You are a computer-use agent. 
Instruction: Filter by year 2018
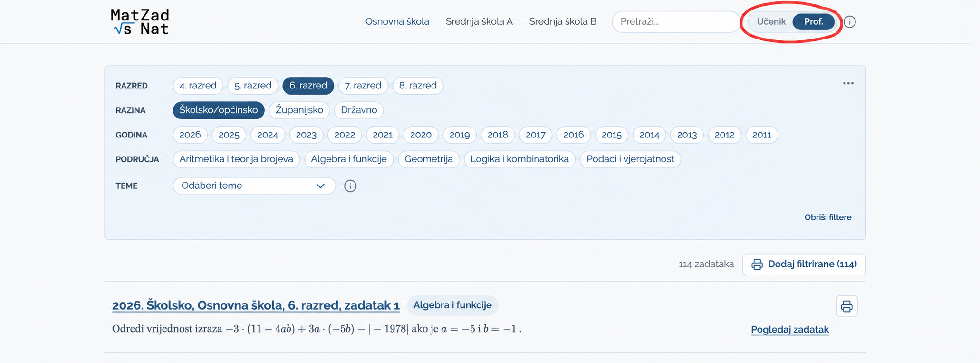tap(498, 135)
